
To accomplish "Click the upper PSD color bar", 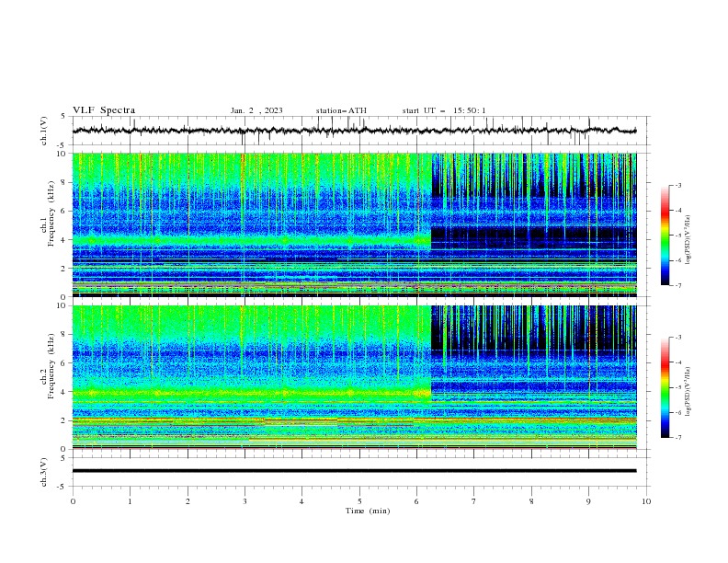I will tap(665, 236).
